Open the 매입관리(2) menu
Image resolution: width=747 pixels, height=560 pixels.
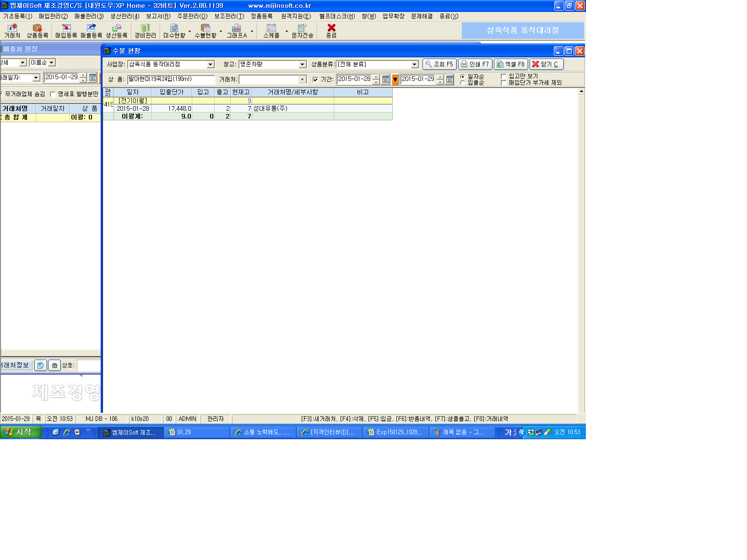click(x=53, y=16)
